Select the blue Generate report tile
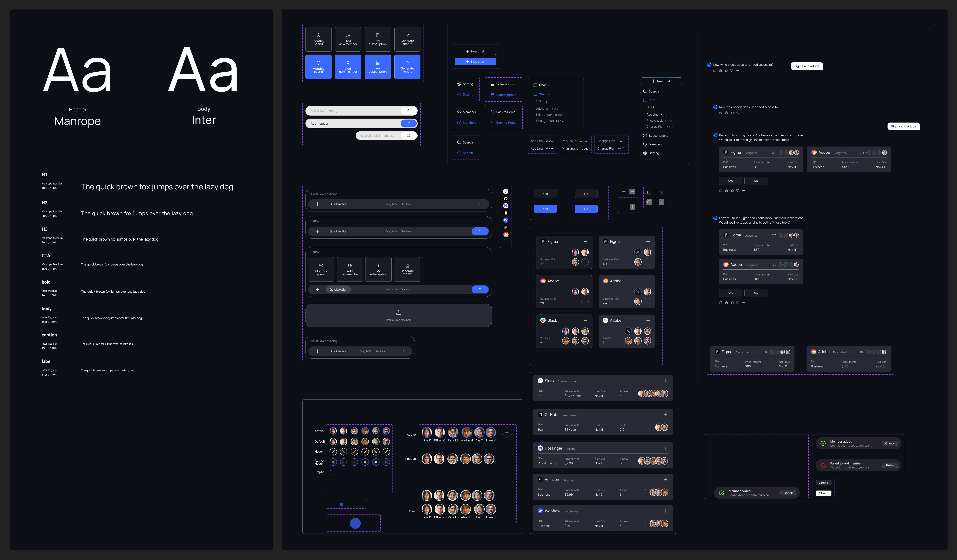This screenshot has width=957, height=560. coord(407,67)
